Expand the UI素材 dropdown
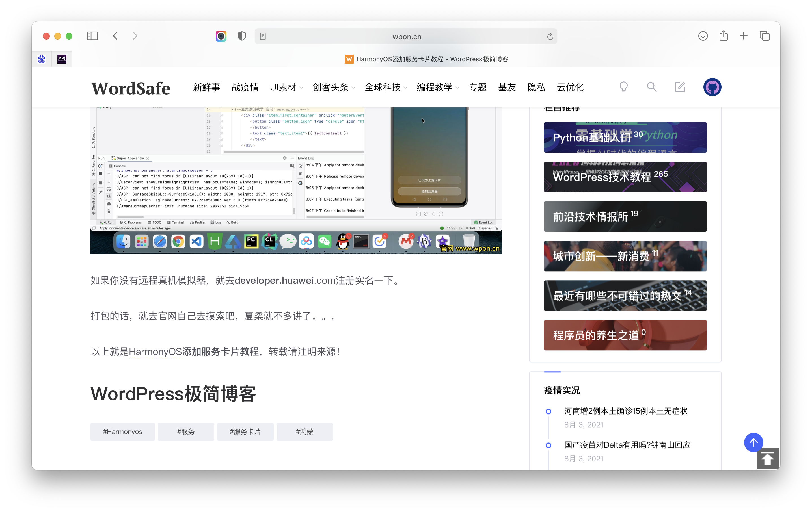 (x=286, y=87)
